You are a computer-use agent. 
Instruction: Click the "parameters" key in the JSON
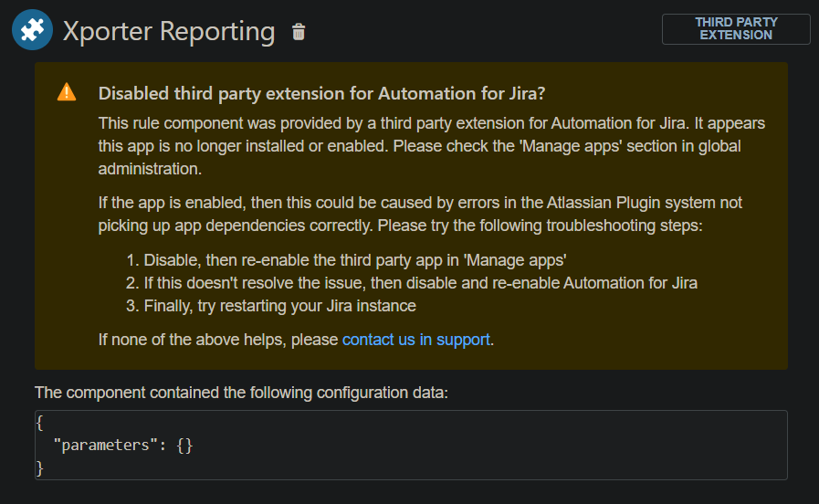click(106, 445)
